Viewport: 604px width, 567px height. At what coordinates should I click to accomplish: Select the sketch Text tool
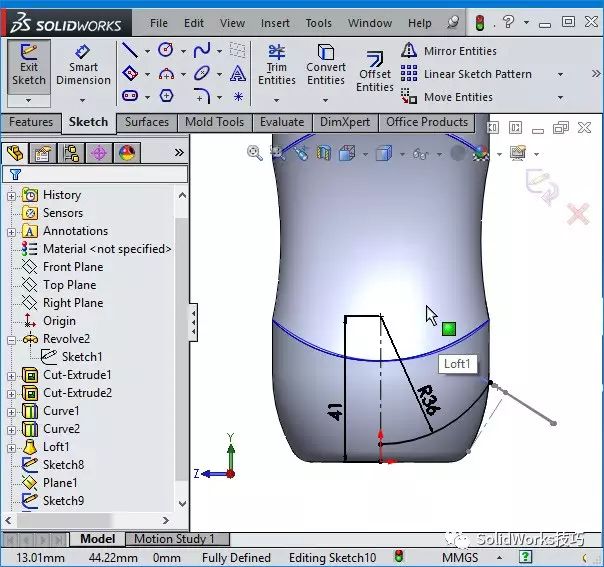pyautogui.click(x=238, y=73)
